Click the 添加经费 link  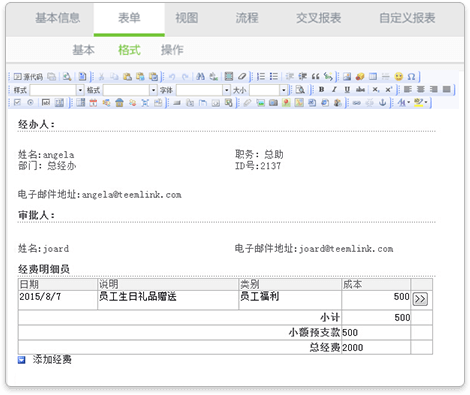tap(52, 359)
